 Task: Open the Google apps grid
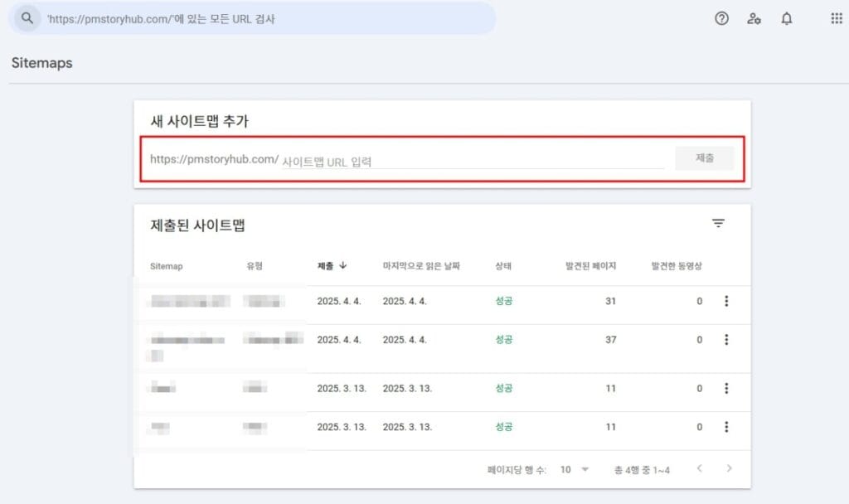click(x=836, y=18)
